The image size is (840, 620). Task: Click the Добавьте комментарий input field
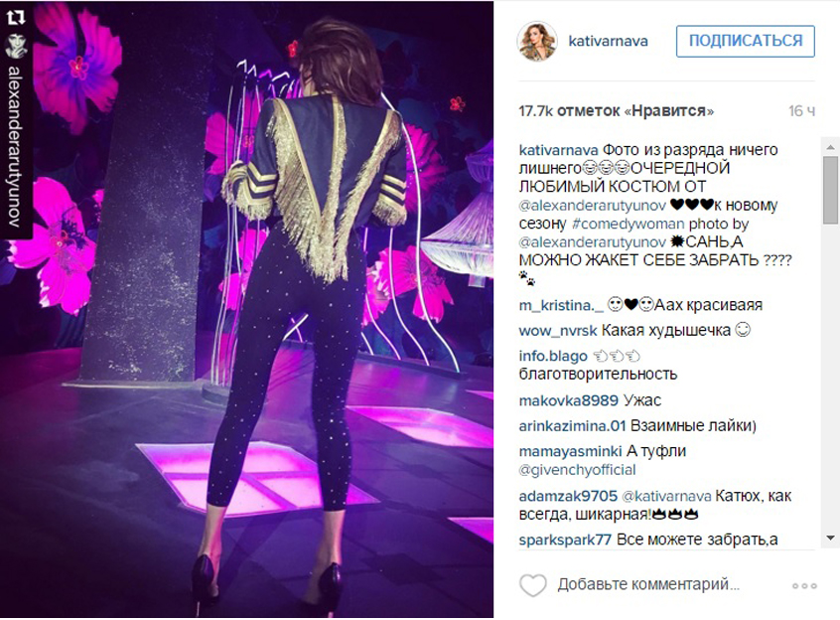pyautogui.click(x=648, y=584)
